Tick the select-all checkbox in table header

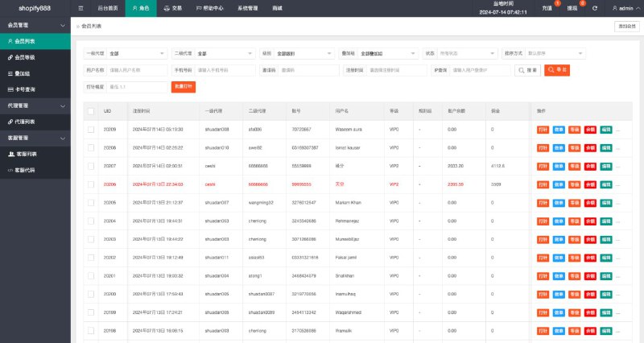[x=91, y=111]
